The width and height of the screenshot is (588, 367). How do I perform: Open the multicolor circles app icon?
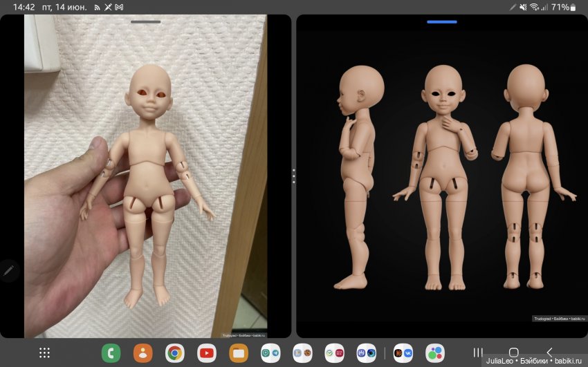click(434, 352)
